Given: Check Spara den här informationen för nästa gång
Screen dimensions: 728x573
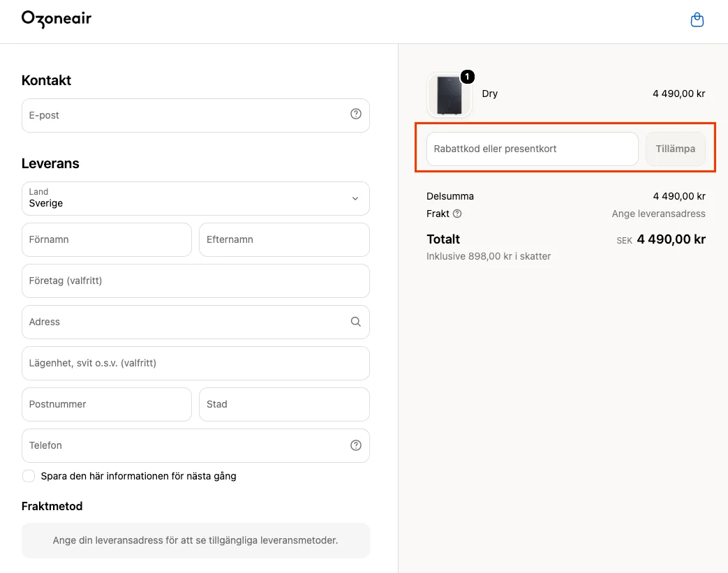Looking at the screenshot, I should click(x=29, y=476).
